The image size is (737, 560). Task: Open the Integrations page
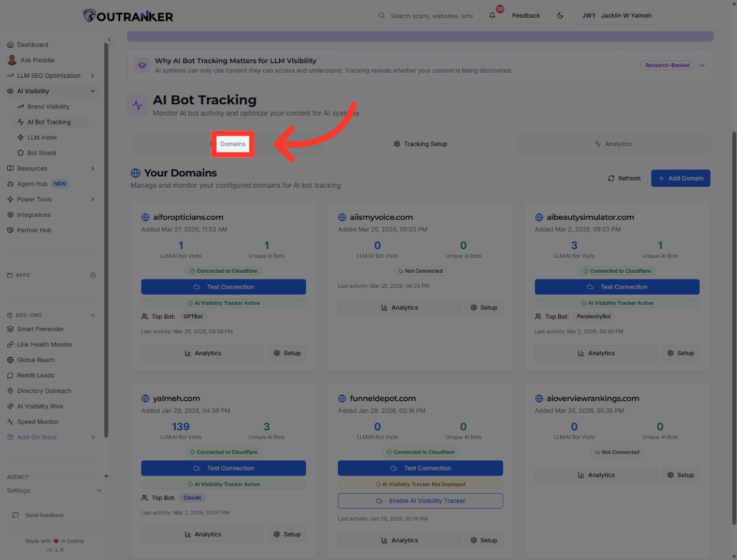(x=34, y=214)
